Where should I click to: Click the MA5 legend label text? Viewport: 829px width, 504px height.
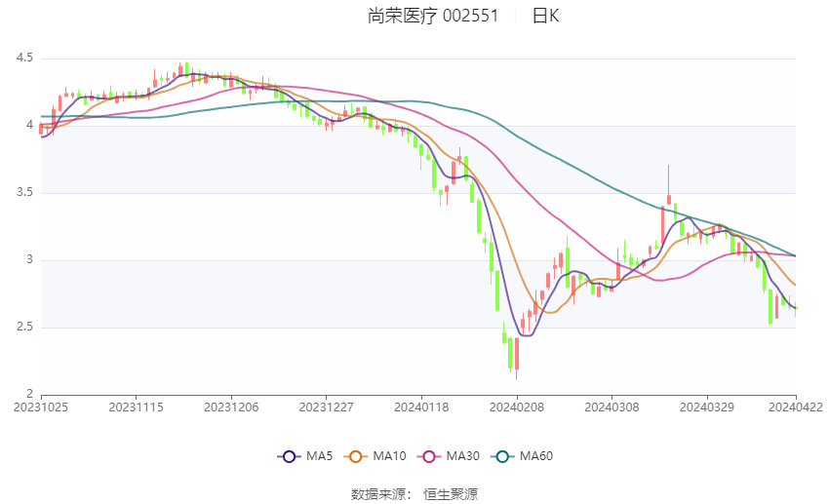[x=319, y=456]
